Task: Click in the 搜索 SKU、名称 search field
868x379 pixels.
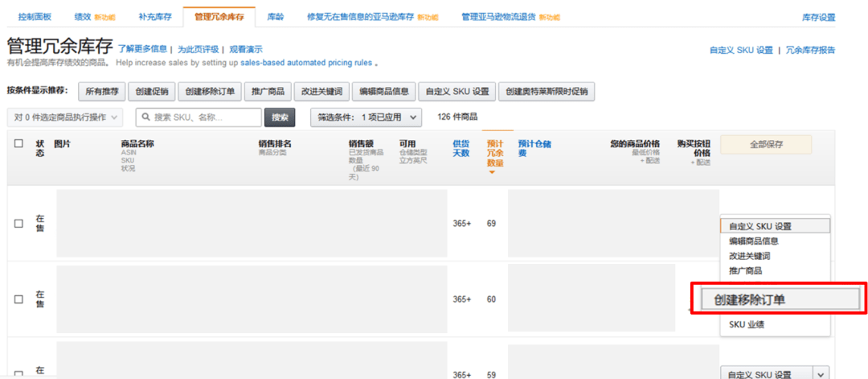Action: (205, 117)
